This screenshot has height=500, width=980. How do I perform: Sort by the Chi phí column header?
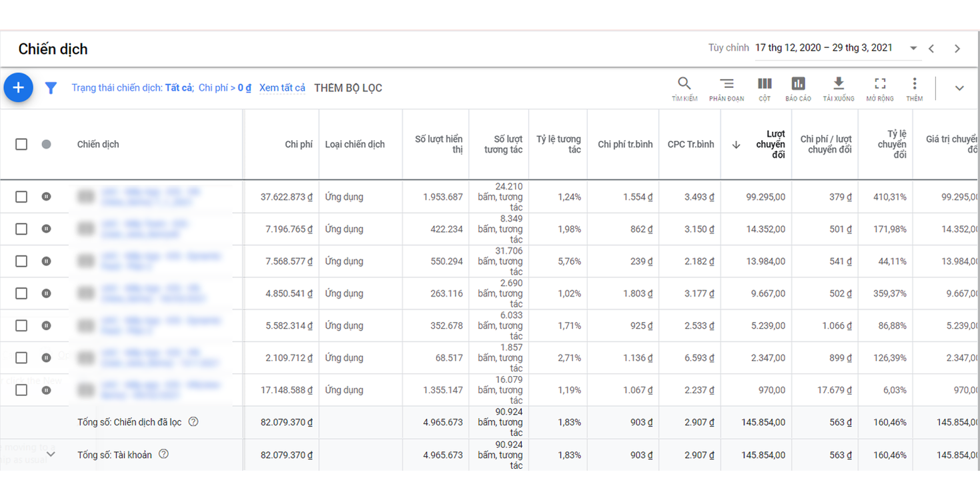point(298,144)
